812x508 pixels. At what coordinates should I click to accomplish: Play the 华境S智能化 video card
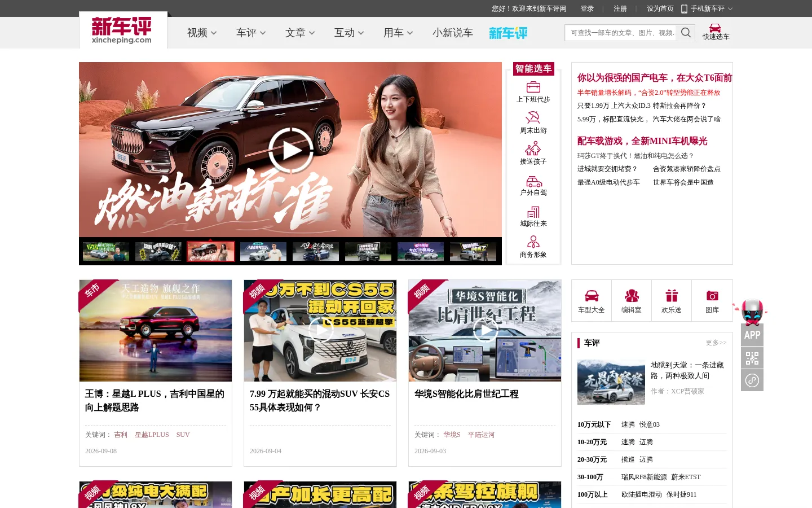pos(485,331)
